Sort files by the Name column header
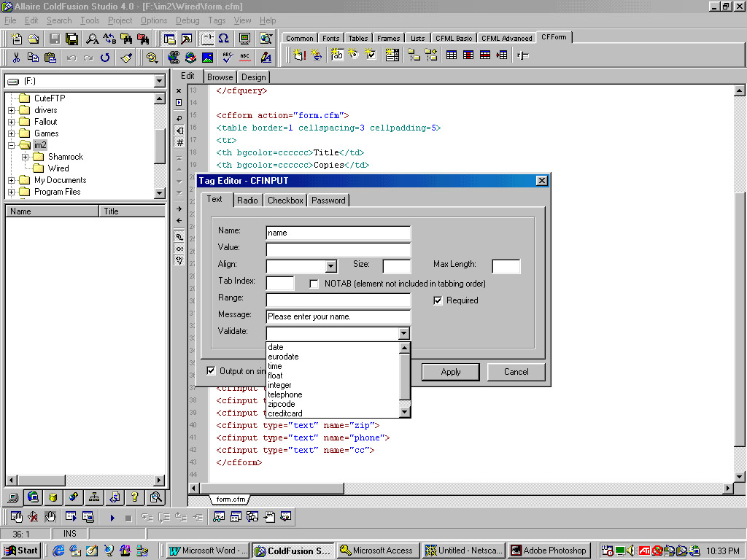This screenshot has height=560, width=747. pos(52,211)
